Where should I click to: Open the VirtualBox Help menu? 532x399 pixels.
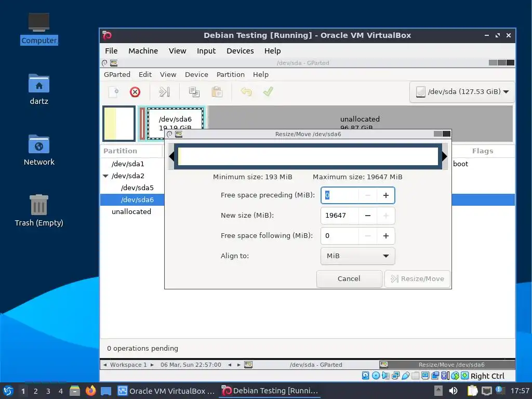[272, 51]
